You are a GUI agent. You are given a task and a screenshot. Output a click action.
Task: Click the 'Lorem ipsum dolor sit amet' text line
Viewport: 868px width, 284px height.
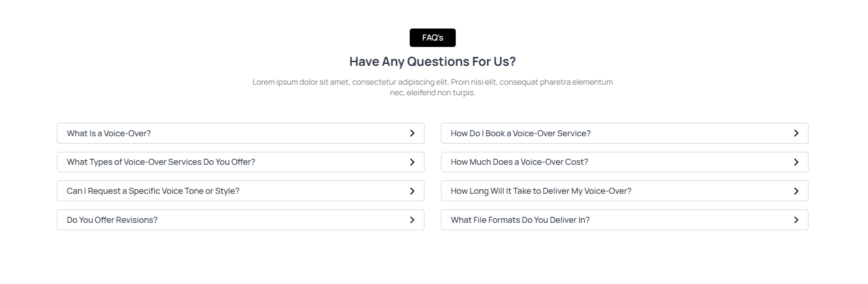coord(432,82)
